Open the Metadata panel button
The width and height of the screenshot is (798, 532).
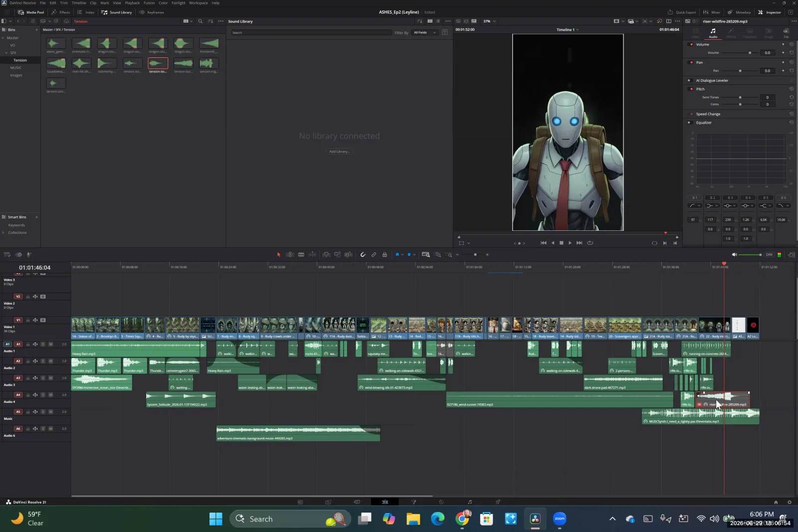point(739,12)
